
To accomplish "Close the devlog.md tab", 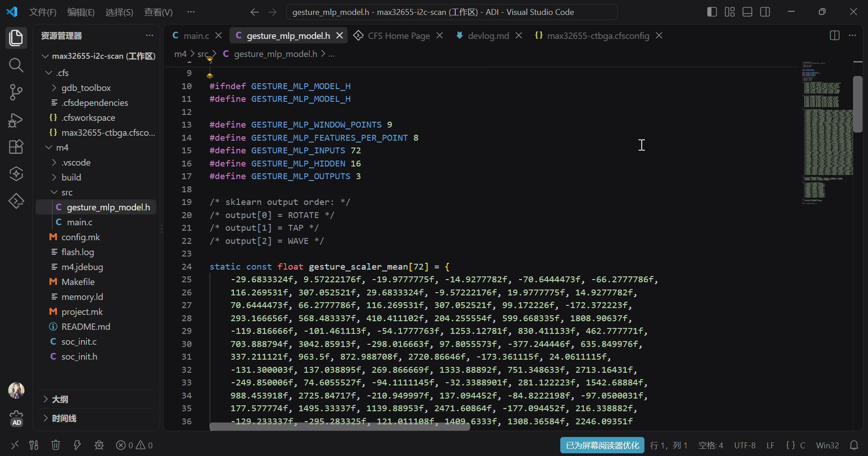I will [x=519, y=36].
